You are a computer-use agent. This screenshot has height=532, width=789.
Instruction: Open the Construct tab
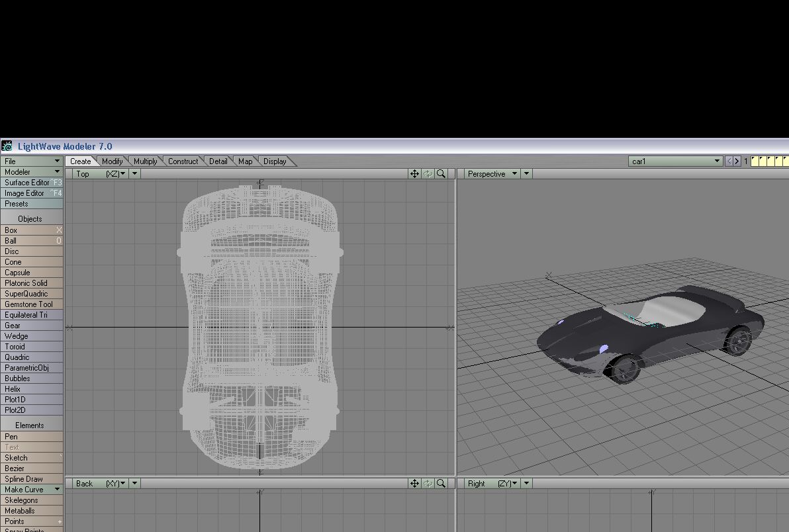pyautogui.click(x=183, y=161)
